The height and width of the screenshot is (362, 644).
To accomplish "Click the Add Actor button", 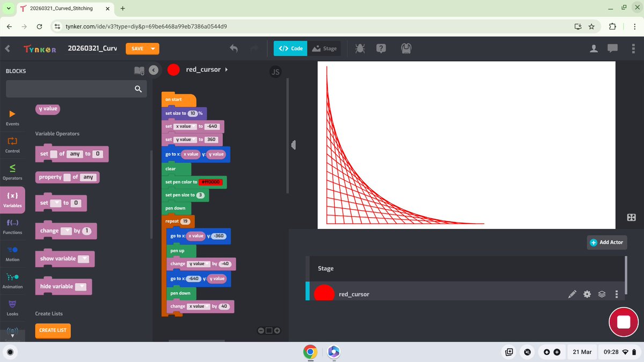I will pyautogui.click(x=606, y=242).
